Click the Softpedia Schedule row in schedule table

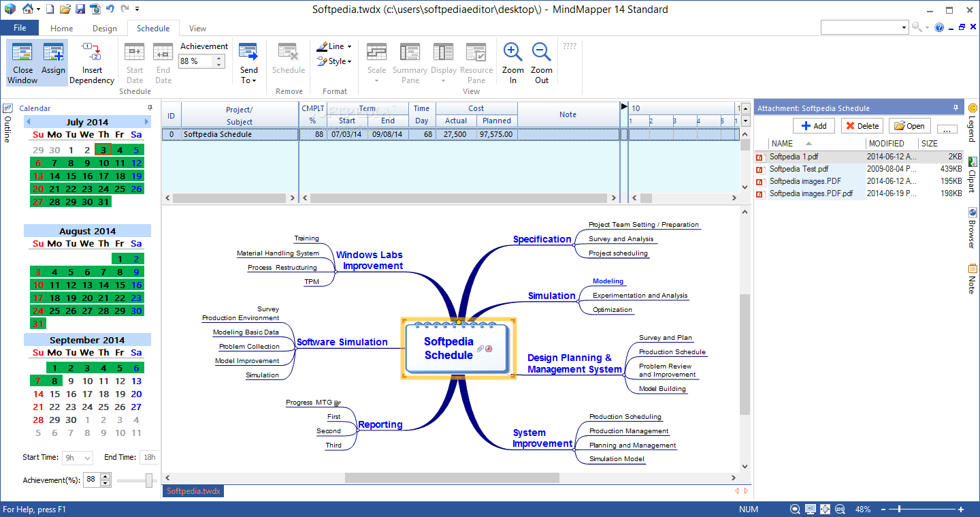tap(450, 134)
